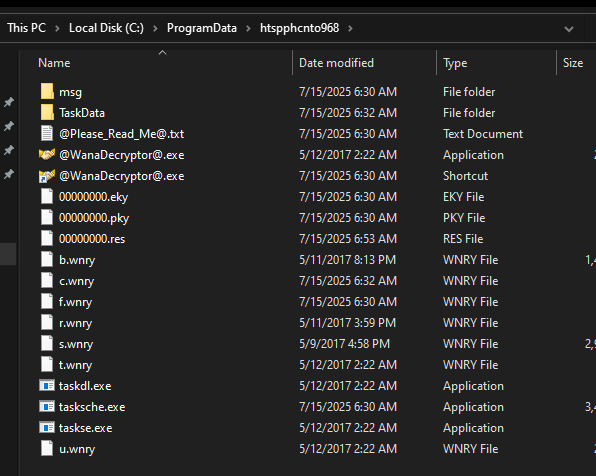Click the @Please_Read_Me@.txt document icon
The image size is (596, 476).
click(47, 133)
